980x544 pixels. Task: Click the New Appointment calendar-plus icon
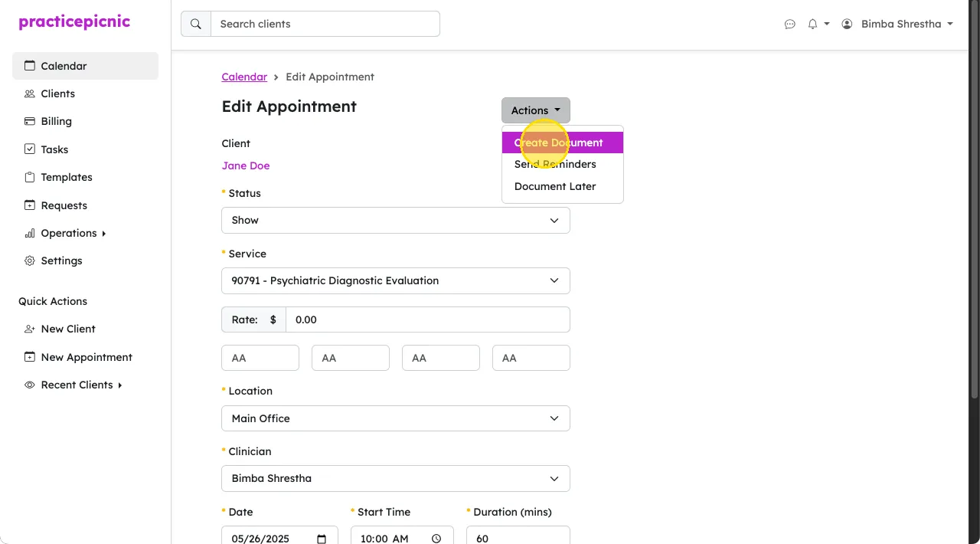pyautogui.click(x=30, y=357)
